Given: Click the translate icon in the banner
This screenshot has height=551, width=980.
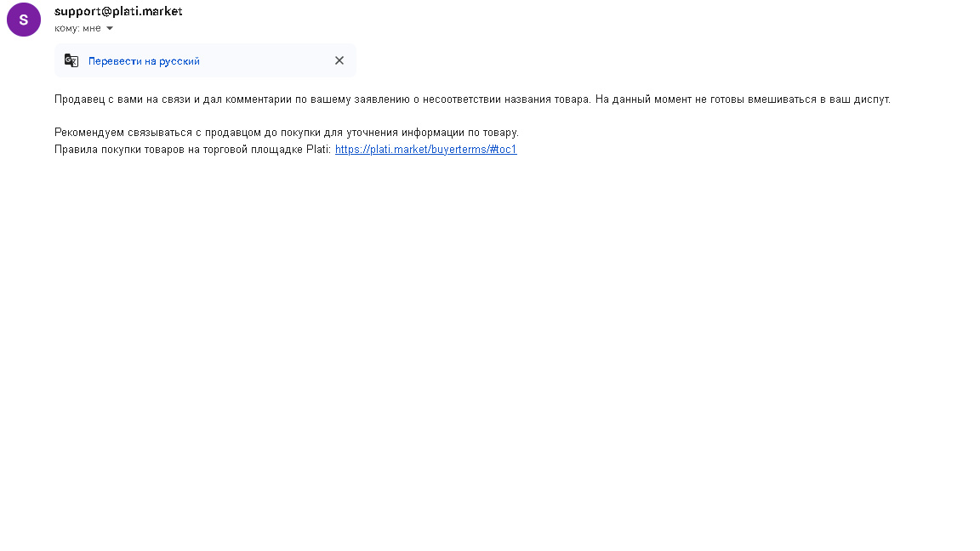Looking at the screenshot, I should (71, 60).
